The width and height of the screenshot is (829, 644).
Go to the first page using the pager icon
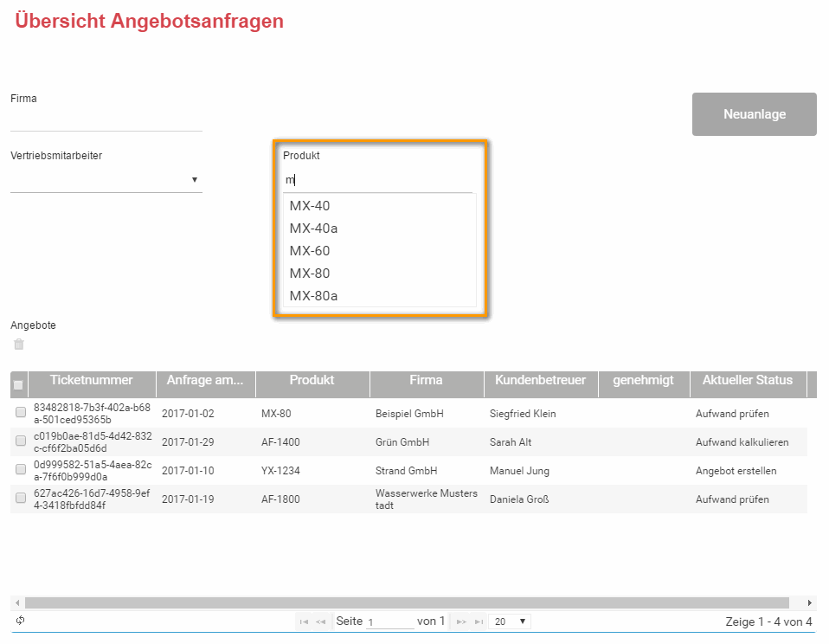point(303,621)
